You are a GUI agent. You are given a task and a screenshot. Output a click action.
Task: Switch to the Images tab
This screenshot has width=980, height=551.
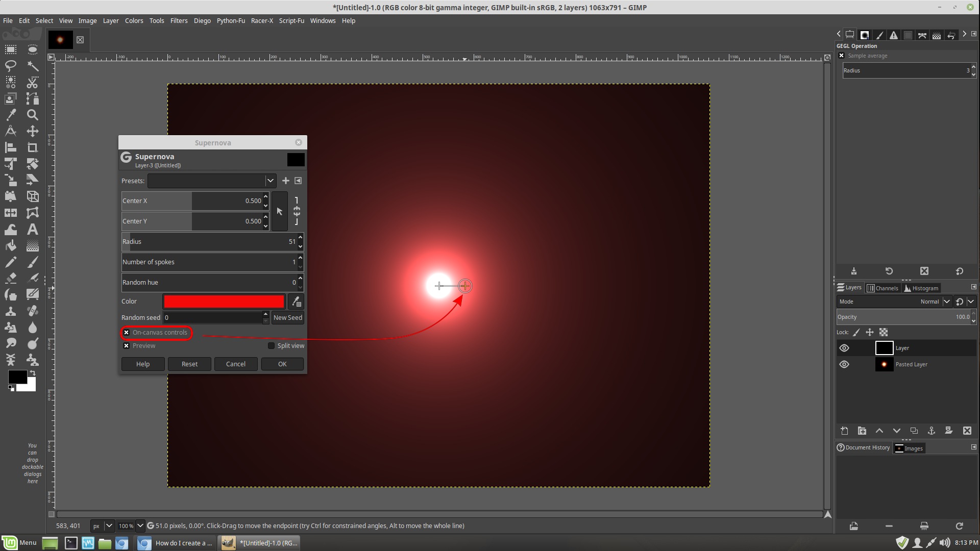click(909, 448)
